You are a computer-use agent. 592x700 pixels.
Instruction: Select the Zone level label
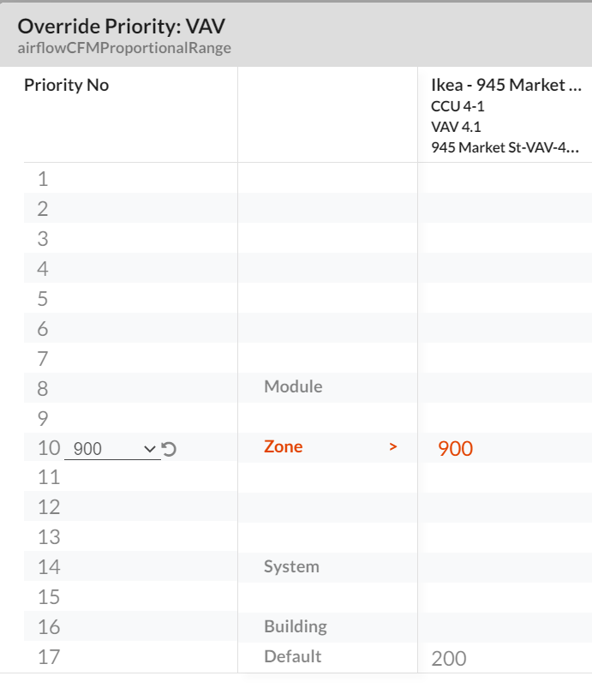[283, 447]
